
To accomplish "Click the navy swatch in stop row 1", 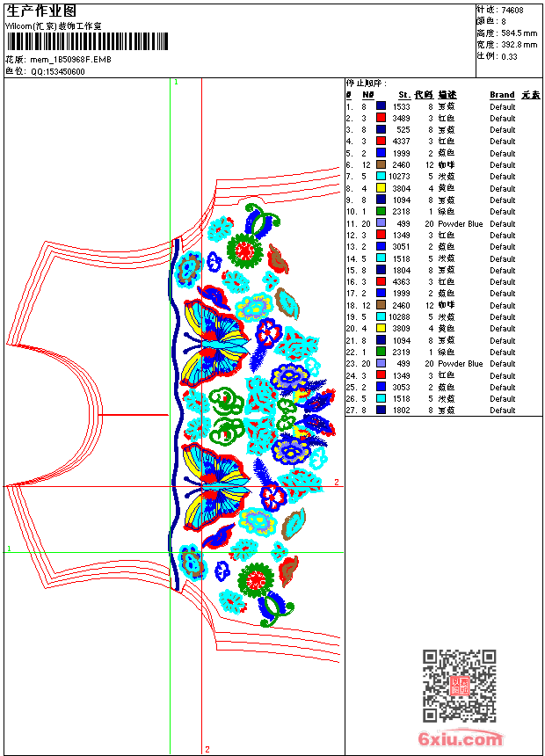I will (381, 105).
